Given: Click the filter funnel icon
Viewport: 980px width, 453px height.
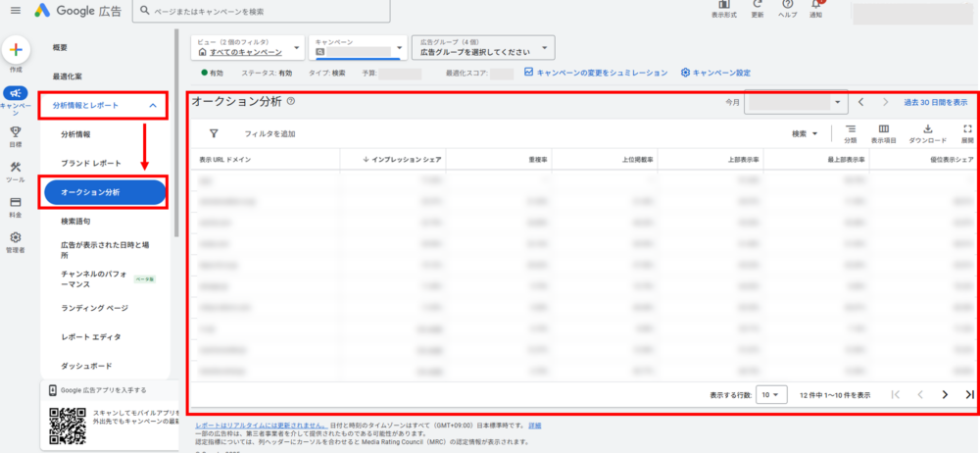Looking at the screenshot, I should [x=214, y=133].
